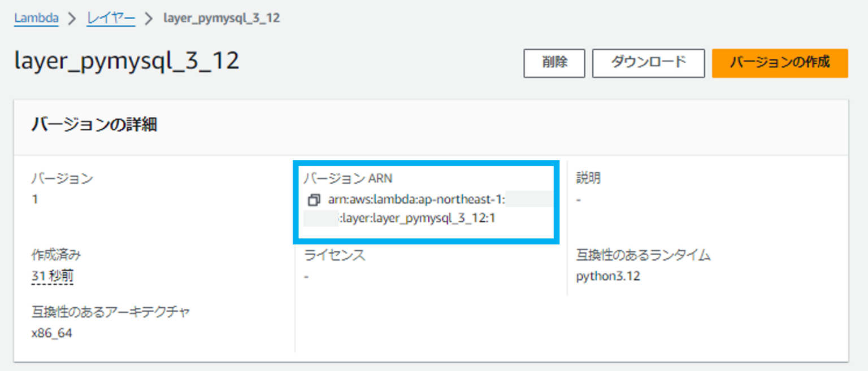
Task: Click the version number value 1
Action: coord(35,200)
